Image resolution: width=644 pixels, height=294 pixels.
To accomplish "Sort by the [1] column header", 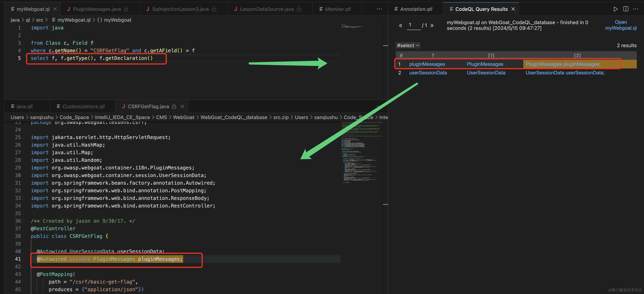I will (491, 55).
